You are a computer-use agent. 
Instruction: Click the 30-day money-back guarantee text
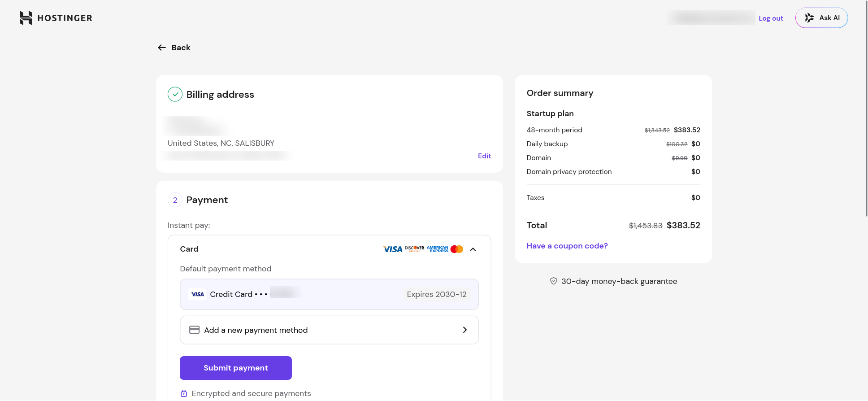pos(619,281)
